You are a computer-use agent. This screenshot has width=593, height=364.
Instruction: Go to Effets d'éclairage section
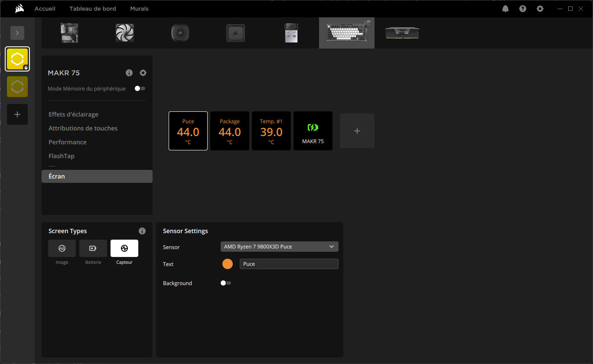click(73, 114)
